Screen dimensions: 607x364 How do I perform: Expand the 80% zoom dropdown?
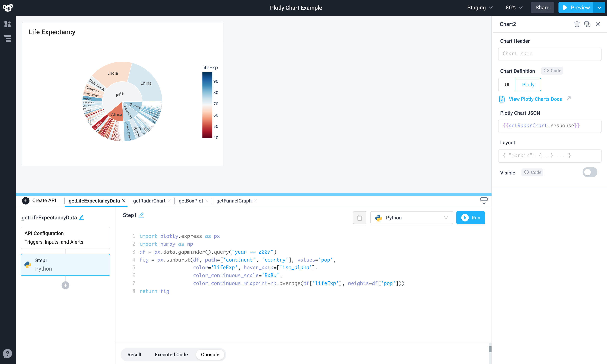[x=514, y=8]
